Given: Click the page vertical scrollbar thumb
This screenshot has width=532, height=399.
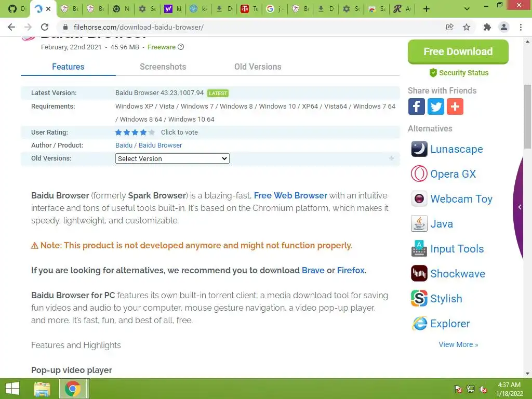Looking at the screenshot, I should pyautogui.click(x=527, y=116).
